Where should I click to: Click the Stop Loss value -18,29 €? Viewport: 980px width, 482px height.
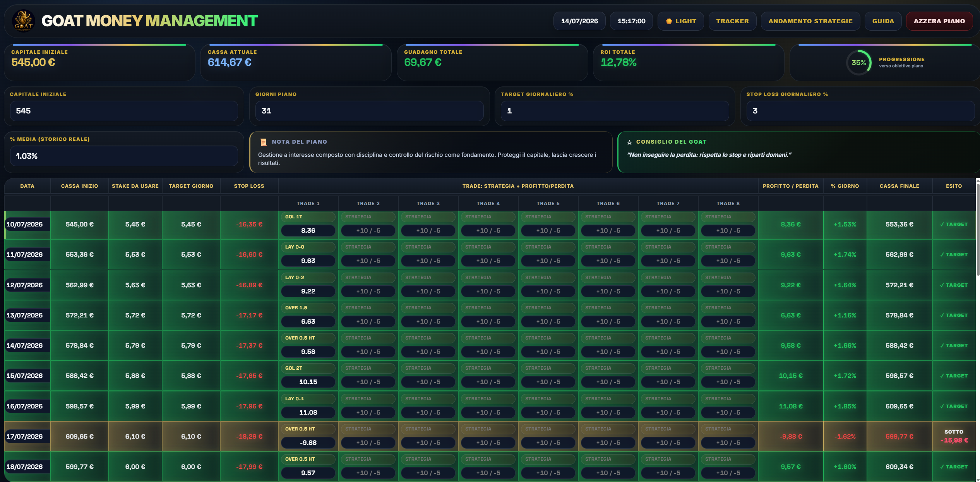point(249,437)
